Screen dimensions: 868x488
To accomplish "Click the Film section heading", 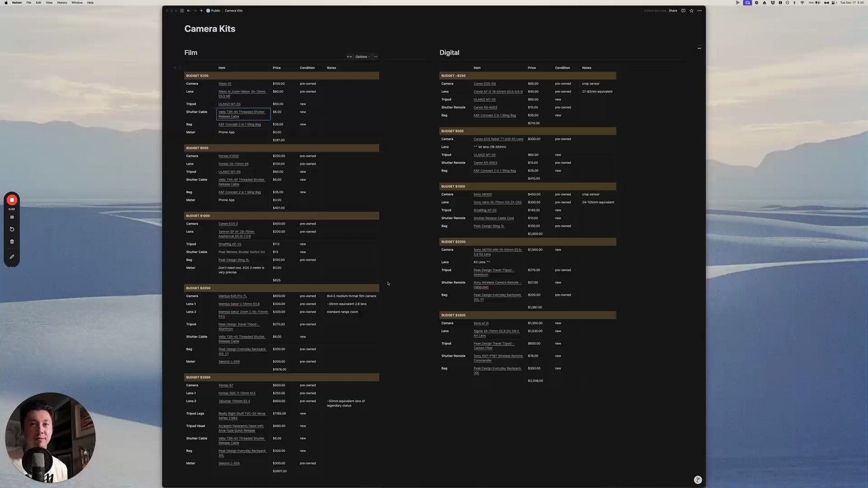I will [191, 53].
